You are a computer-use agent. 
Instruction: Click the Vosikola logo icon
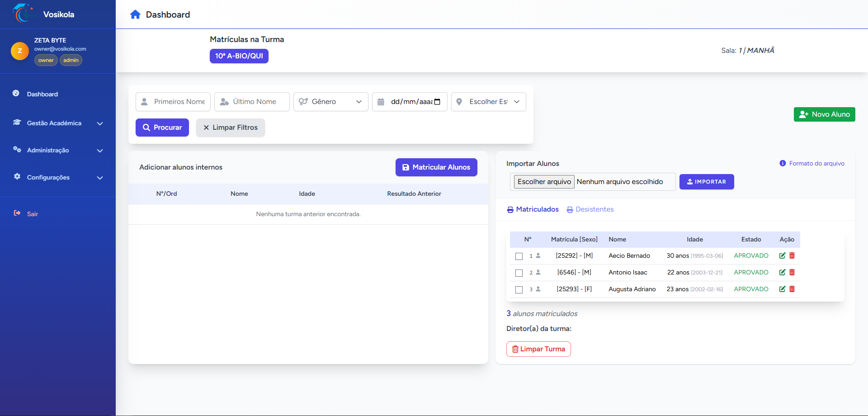[x=24, y=14]
